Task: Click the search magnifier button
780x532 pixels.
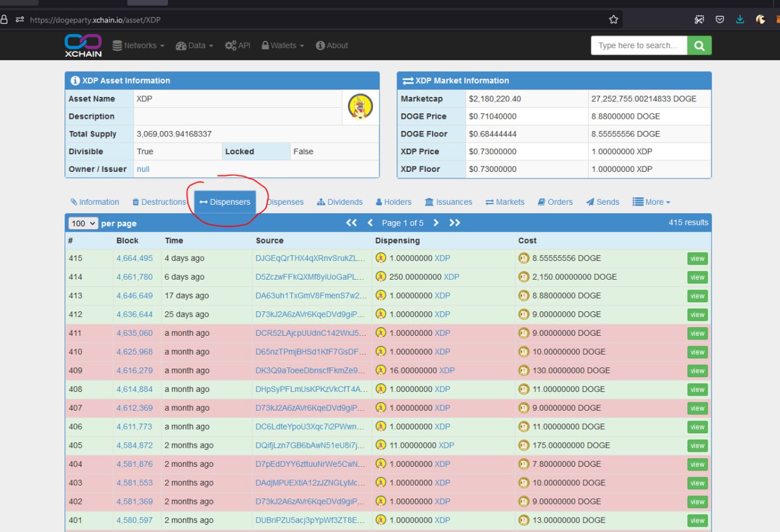Action: click(699, 45)
